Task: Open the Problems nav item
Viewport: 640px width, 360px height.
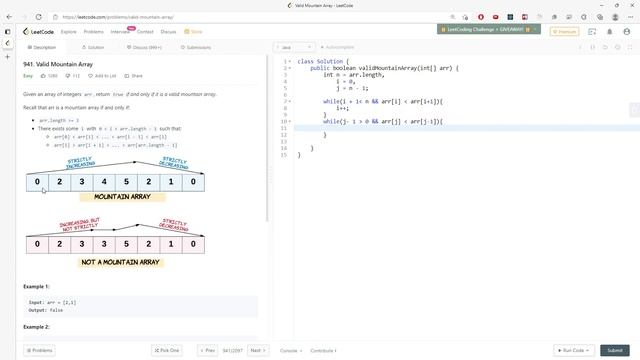Action: coord(93,31)
